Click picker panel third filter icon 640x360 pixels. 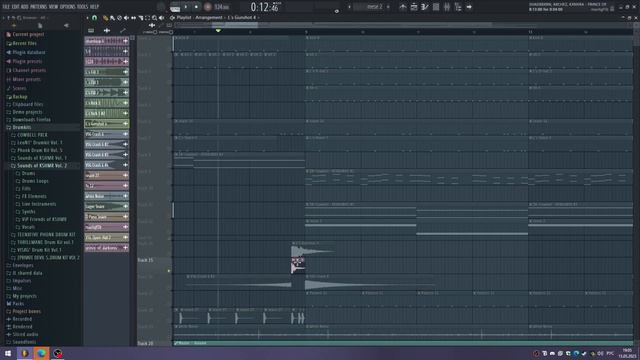(123, 31)
